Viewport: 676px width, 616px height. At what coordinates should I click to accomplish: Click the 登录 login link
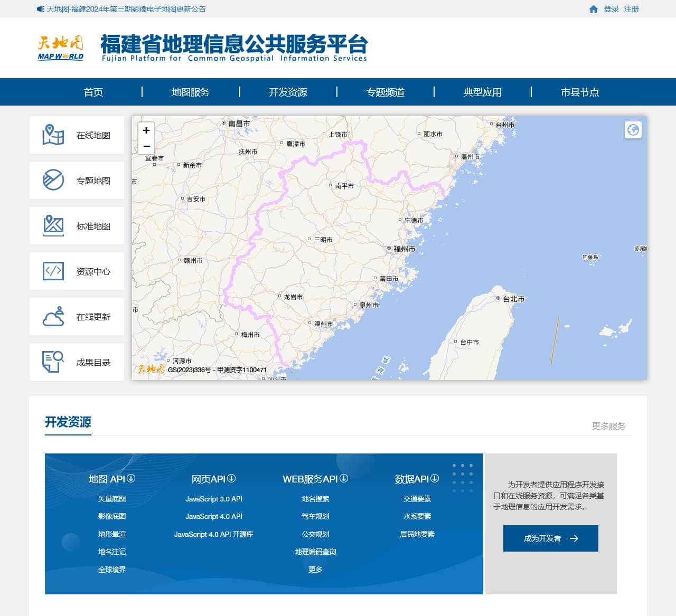pos(611,9)
